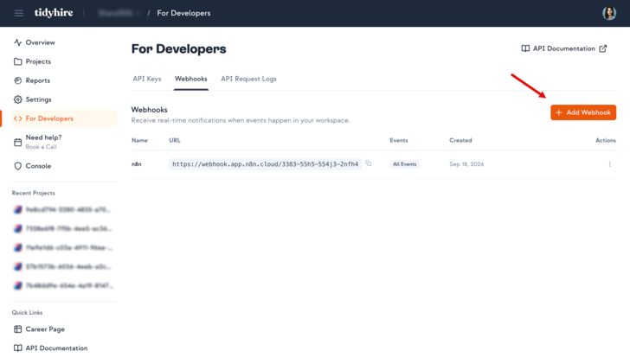Open the hamburger menu icon

18,13
